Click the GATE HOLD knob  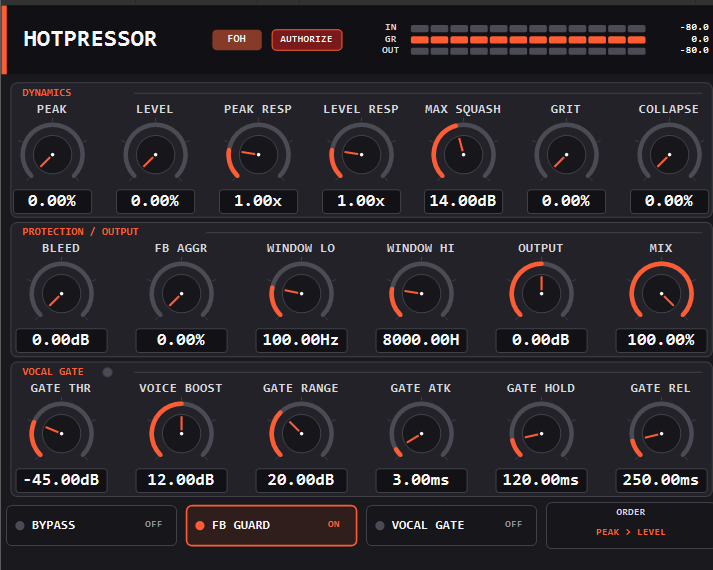(541, 434)
